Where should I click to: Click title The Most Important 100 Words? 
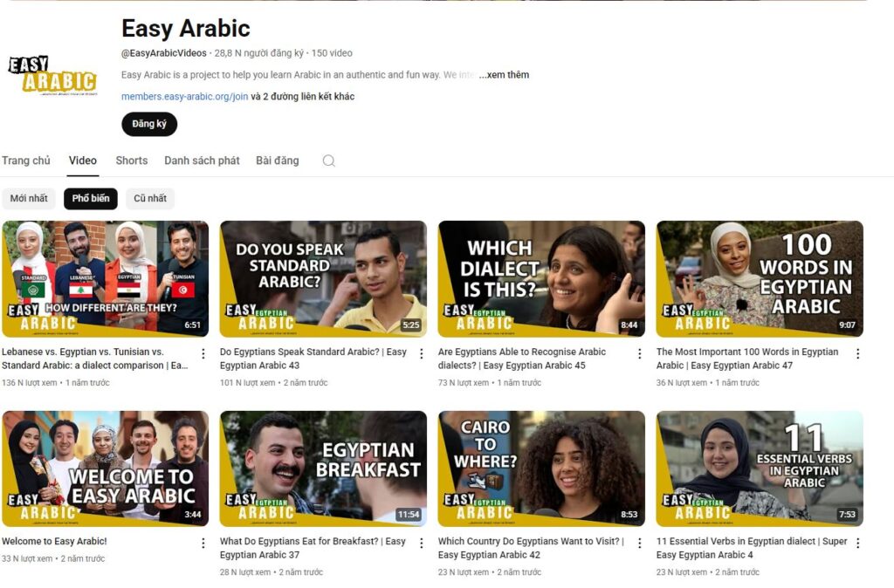point(747,359)
